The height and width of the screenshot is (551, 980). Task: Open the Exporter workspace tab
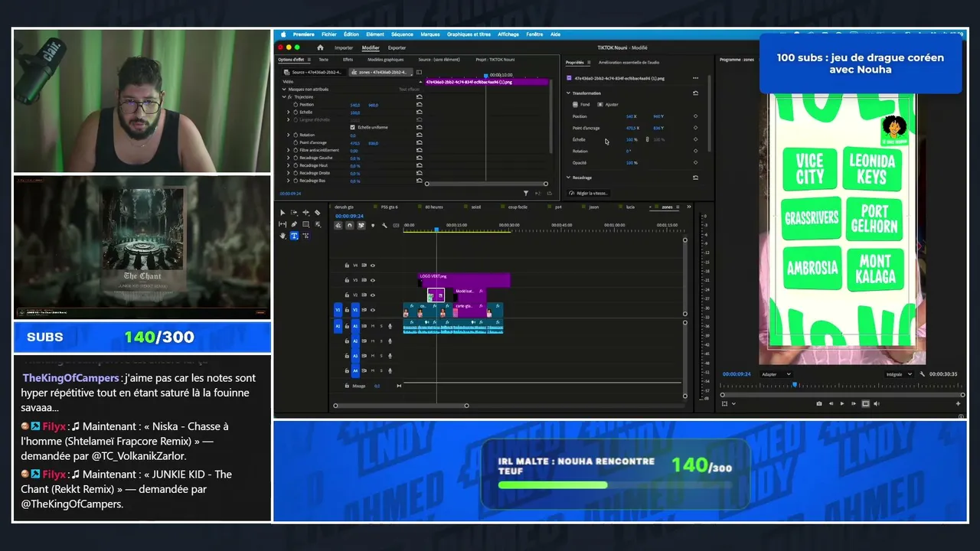[x=397, y=47]
